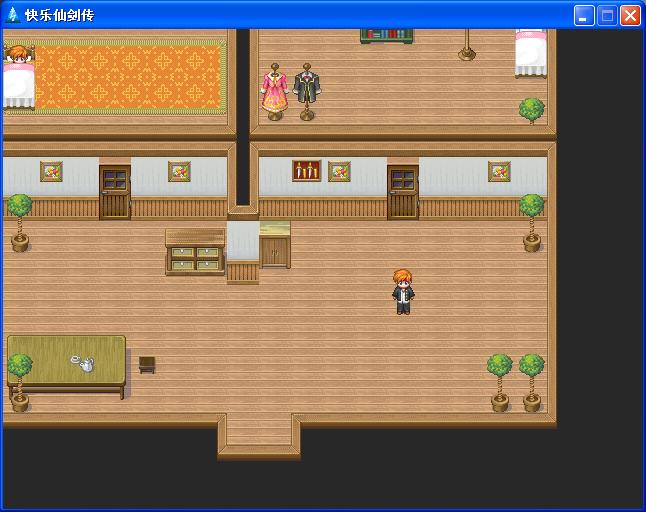The height and width of the screenshot is (512, 646).
Task: Click the small wooden stool
Action: (147, 365)
